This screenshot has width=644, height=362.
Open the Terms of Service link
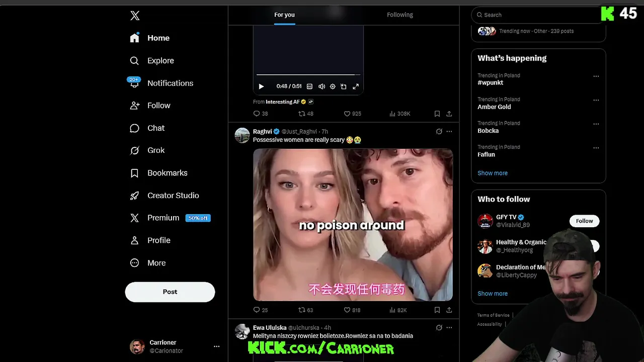click(493, 315)
